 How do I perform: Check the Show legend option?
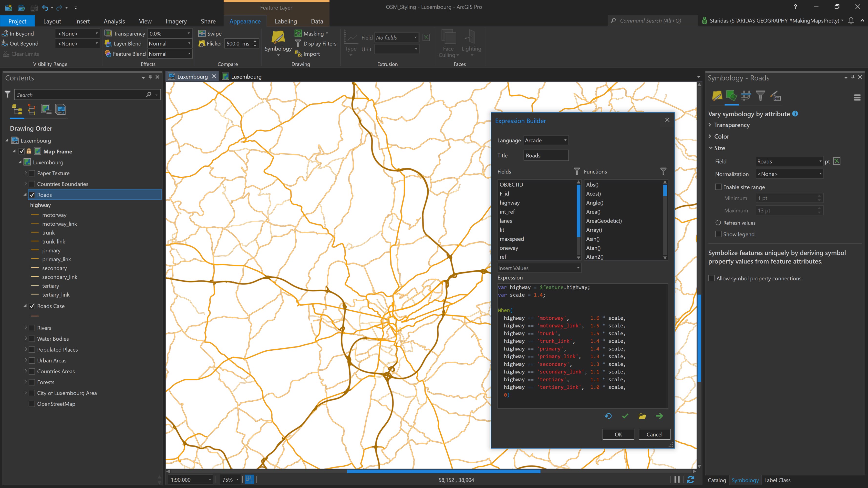click(718, 234)
